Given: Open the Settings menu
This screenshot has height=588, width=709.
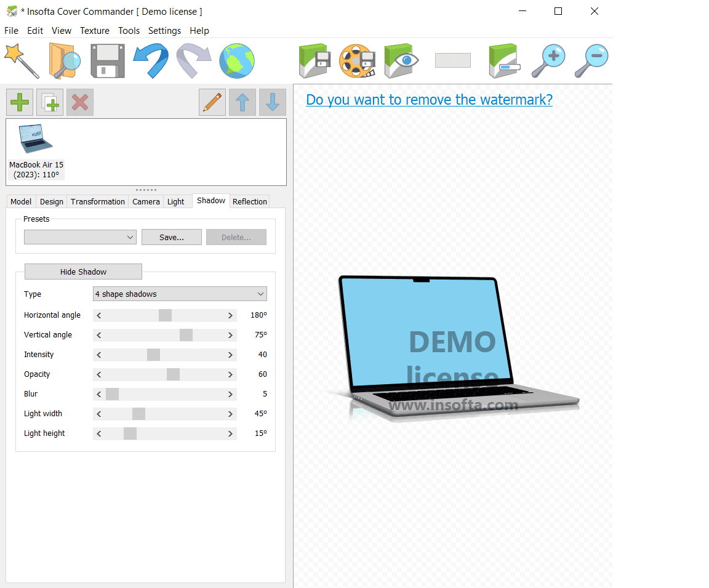Looking at the screenshot, I should (x=164, y=31).
